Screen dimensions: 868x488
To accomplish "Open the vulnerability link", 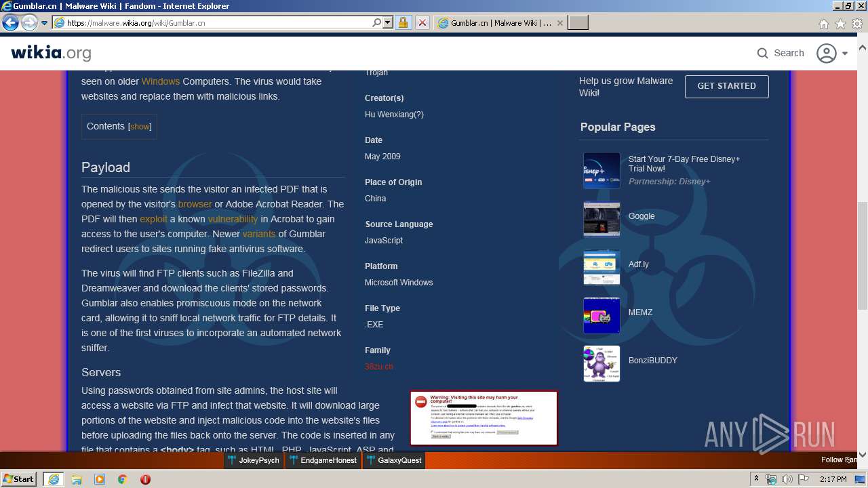I will coord(233,219).
